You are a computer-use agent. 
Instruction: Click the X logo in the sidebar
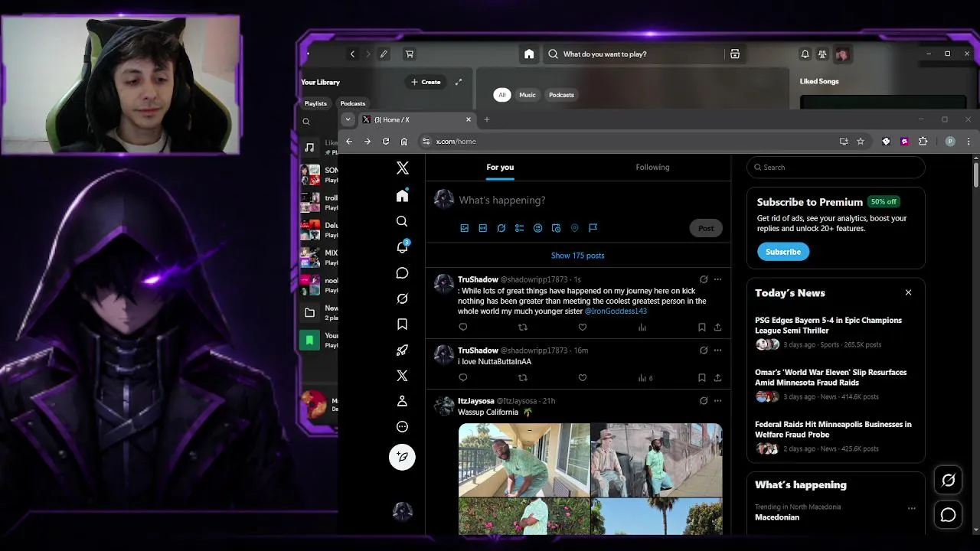click(403, 168)
